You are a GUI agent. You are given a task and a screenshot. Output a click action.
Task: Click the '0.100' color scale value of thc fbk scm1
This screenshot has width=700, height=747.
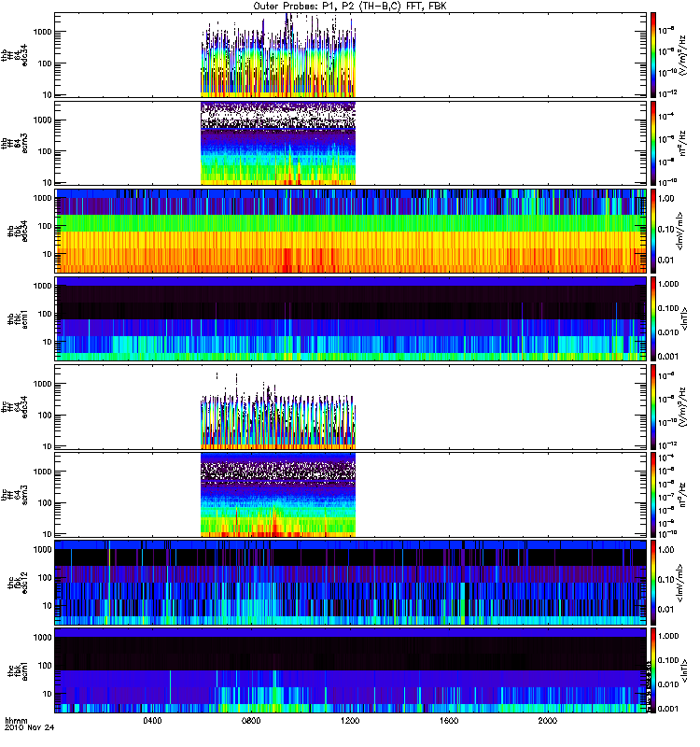point(668,660)
